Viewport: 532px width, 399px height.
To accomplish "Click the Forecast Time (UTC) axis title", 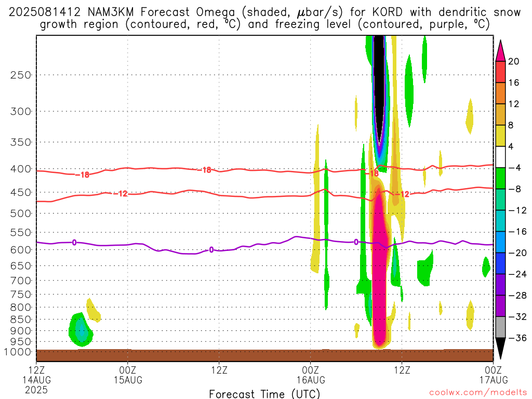I will point(264,394).
